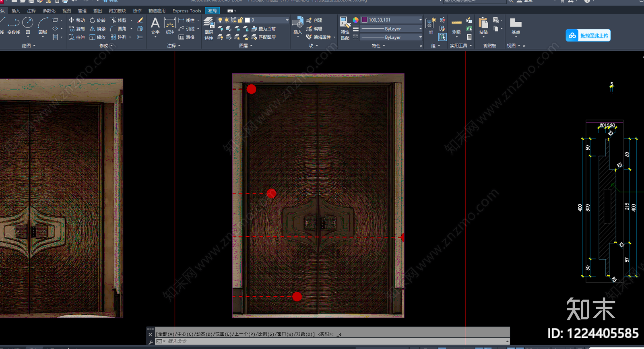This screenshot has height=349, width=644.
Task: Toggle the layer freeze sun icon
Action: [x=227, y=20]
